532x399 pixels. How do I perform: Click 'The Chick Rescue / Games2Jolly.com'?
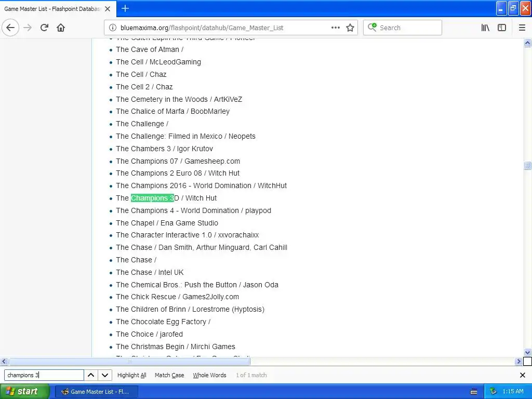click(x=178, y=297)
